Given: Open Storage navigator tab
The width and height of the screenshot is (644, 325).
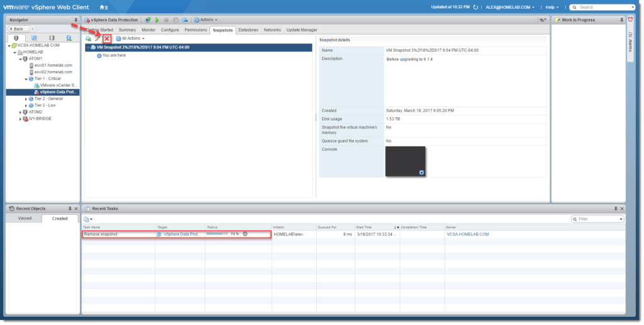Looking at the screenshot, I should coord(52,38).
